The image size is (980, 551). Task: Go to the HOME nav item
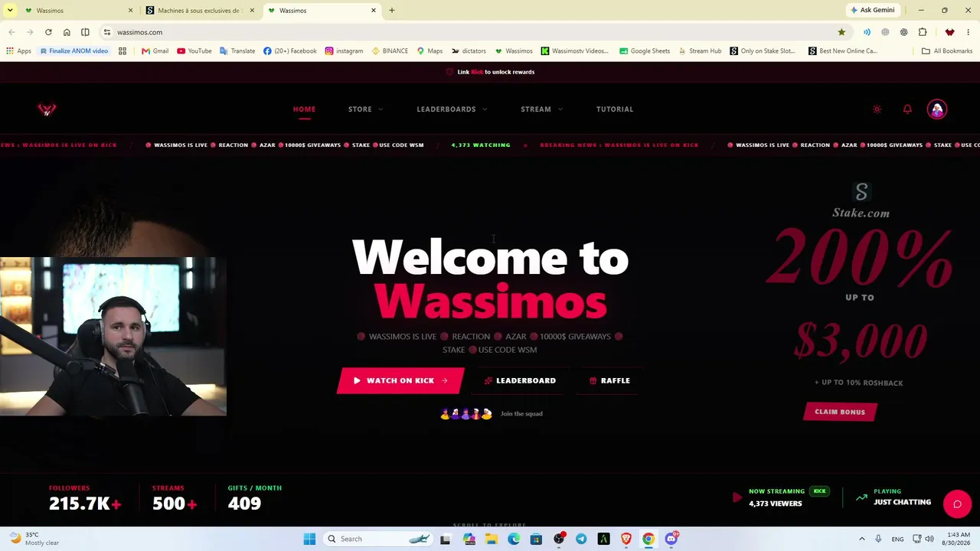click(304, 109)
